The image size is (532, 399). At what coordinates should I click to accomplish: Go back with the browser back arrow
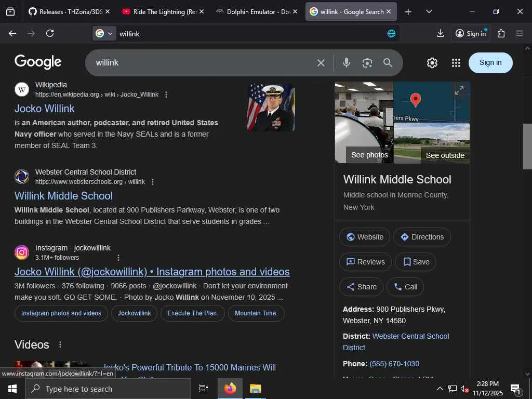(12, 33)
